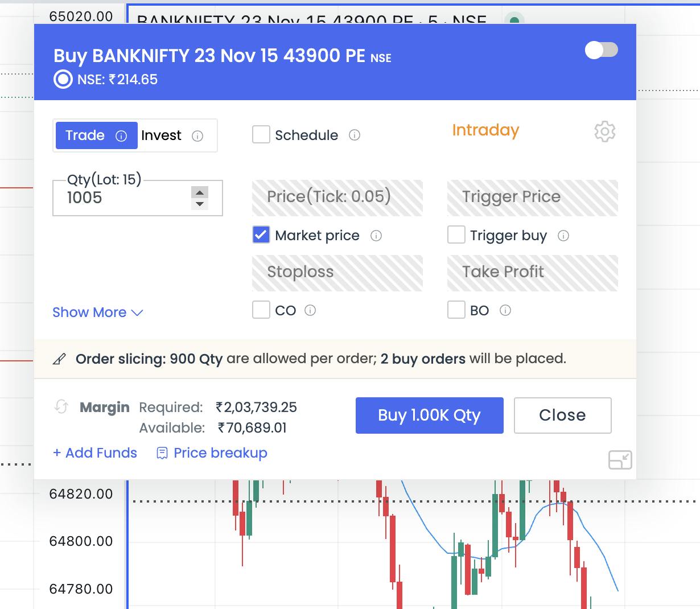This screenshot has width=700, height=609.
Task: Click info icon next to Trade
Action: tap(121, 136)
